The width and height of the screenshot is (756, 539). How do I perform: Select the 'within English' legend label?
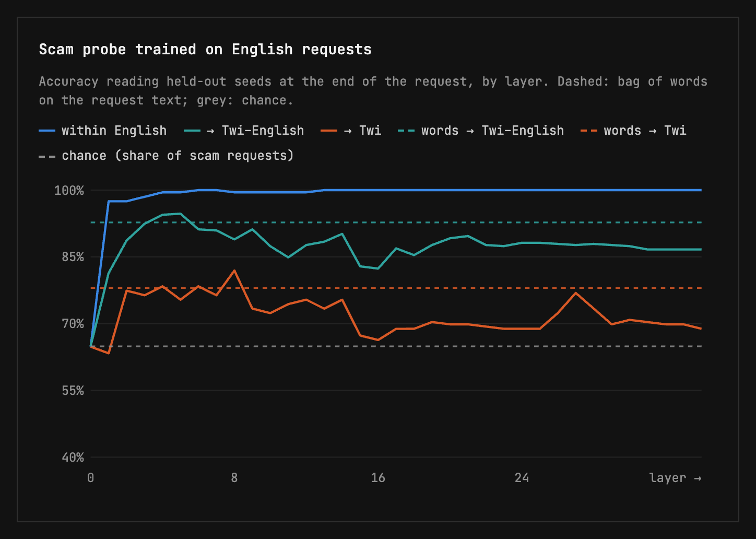pyautogui.click(x=114, y=131)
